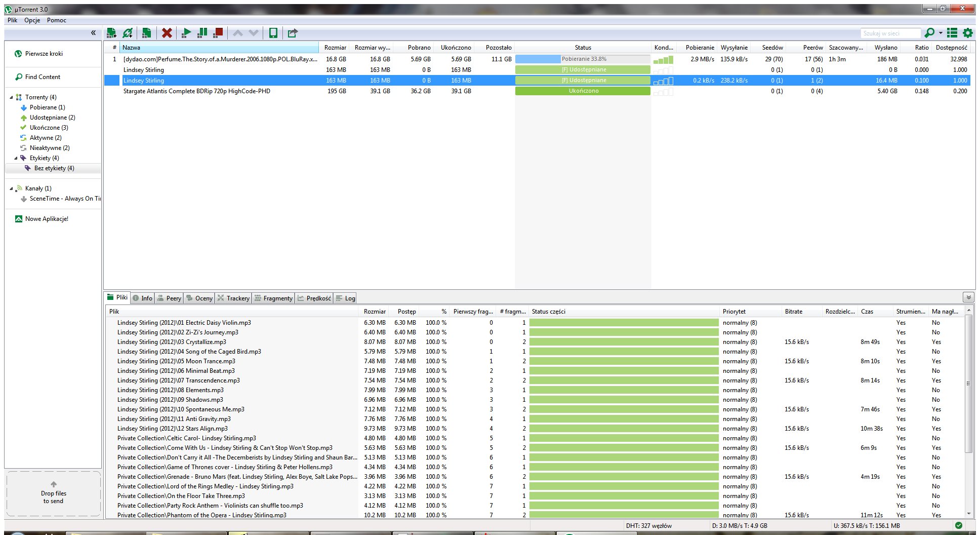Click Add Torrent from URL icon
The width and height of the screenshot is (980, 535).
coord(128,33)
